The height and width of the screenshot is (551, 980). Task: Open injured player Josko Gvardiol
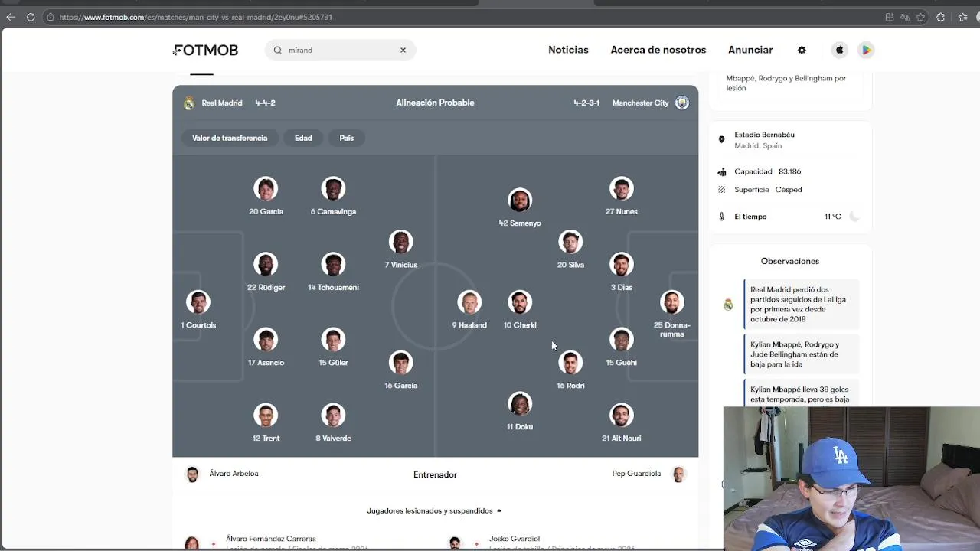click(x=514, y=539)
